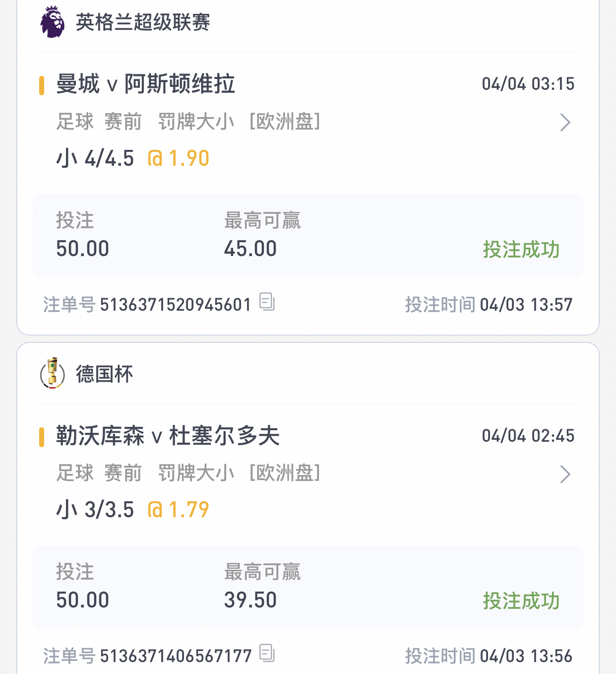Click the orange marker beside 曼城 match
Viewport: 616px width, 674px height.
[42, 85]
